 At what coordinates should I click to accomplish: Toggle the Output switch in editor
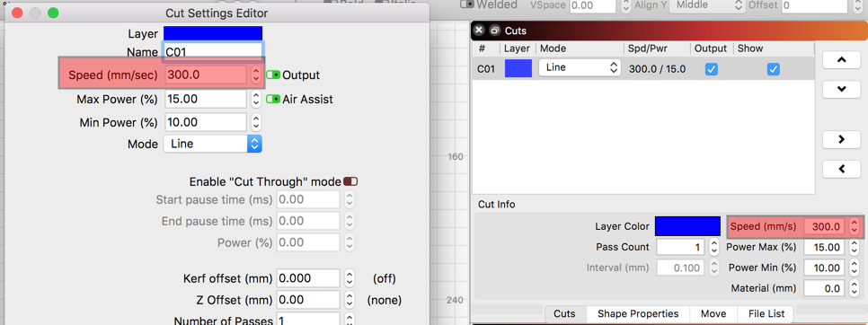click(273, 75)
